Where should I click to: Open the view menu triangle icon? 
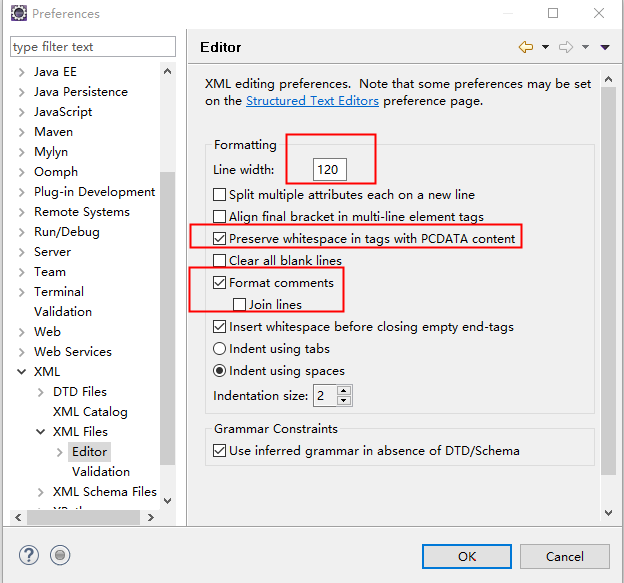click(x=604, y=47)
